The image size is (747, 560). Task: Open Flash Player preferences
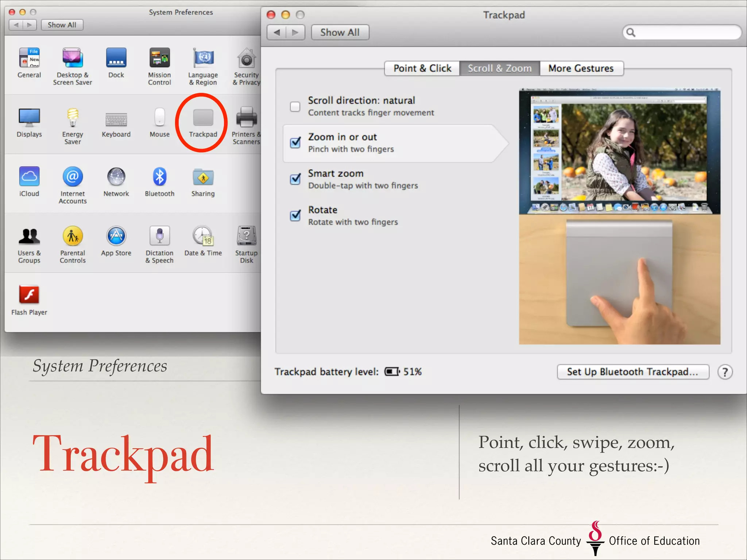29,295
